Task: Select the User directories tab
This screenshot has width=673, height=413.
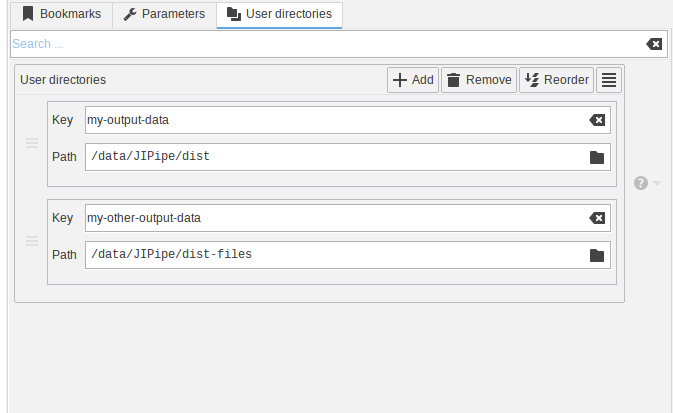Action: (x=279, y=14)
